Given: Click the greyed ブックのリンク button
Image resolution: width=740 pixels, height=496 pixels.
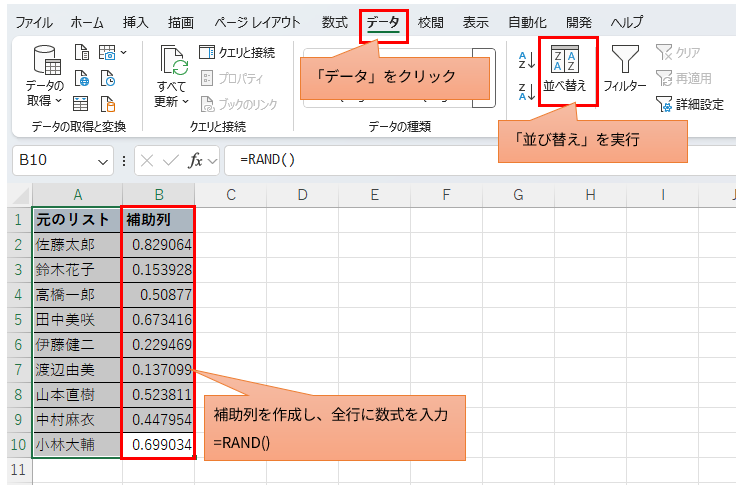Looking at the screenshot, I should (239, 104).
